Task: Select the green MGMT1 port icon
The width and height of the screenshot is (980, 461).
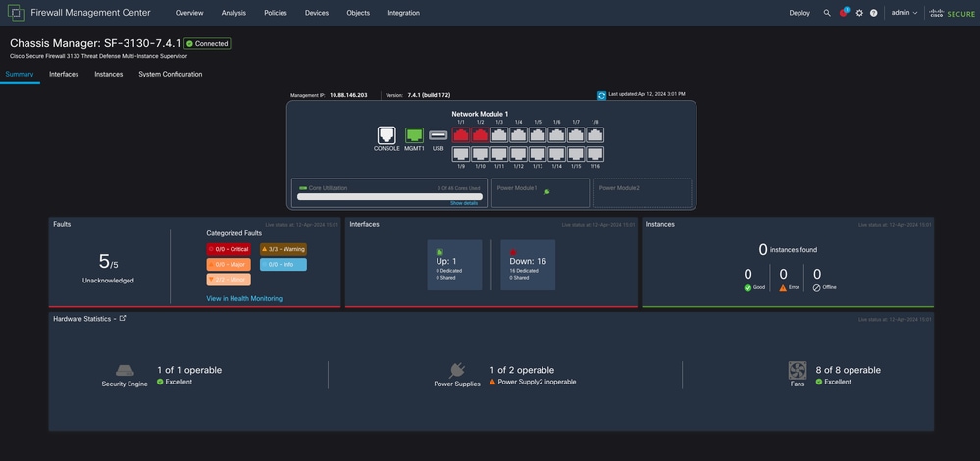Action: (x=414, y=135)
